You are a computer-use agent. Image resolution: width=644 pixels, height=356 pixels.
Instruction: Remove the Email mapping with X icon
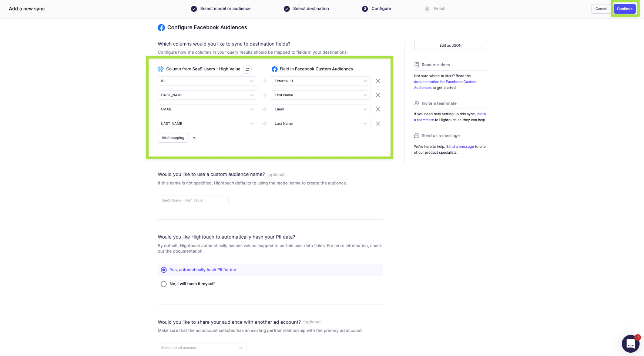coord(378,109)
